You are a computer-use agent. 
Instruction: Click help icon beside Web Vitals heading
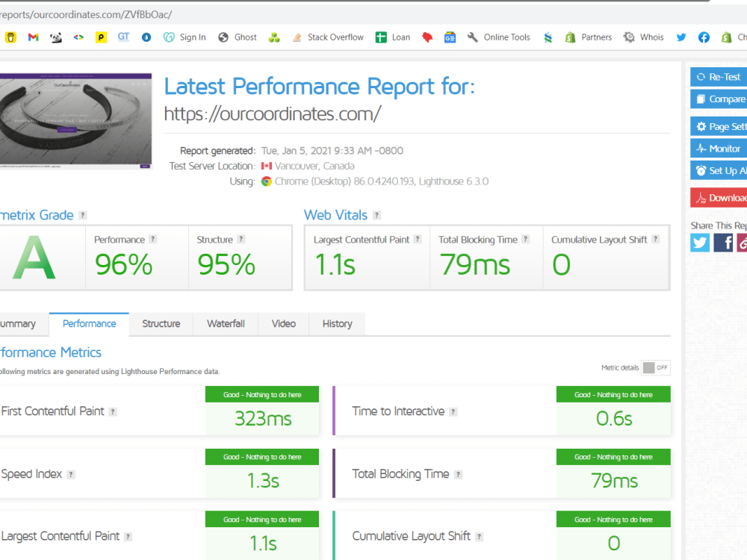pos(376,215)
